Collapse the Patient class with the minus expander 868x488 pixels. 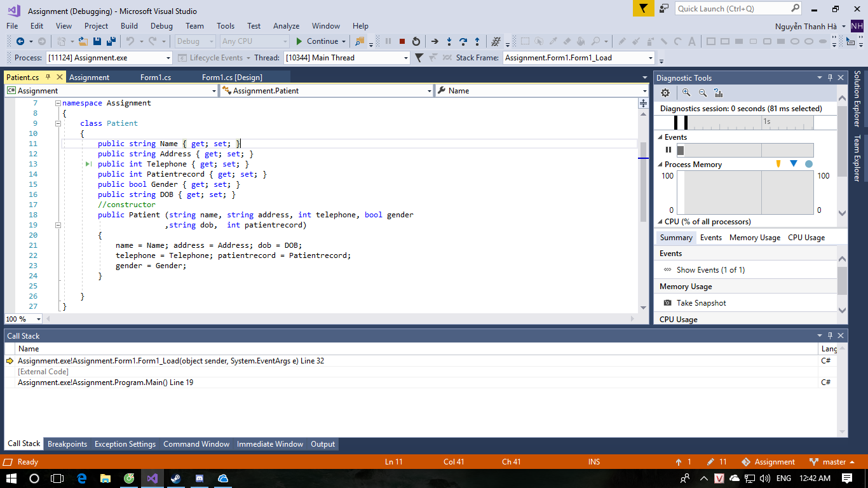tap(58, 123)
